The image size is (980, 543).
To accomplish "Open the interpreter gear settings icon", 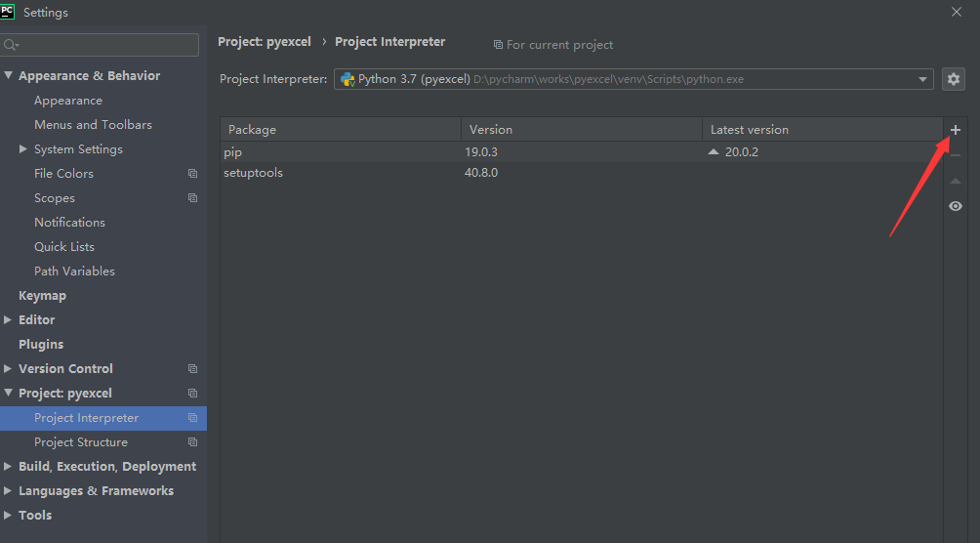I will (x=953, y=79).
